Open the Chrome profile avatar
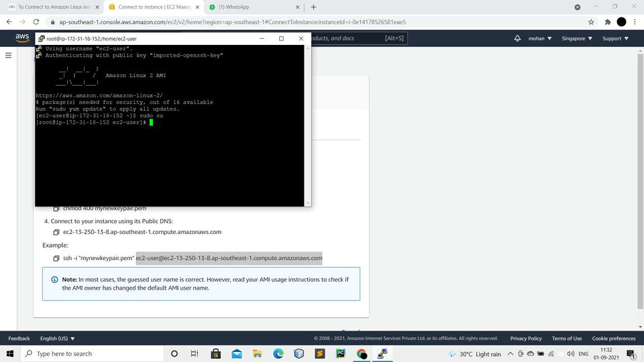 (621, 22)
